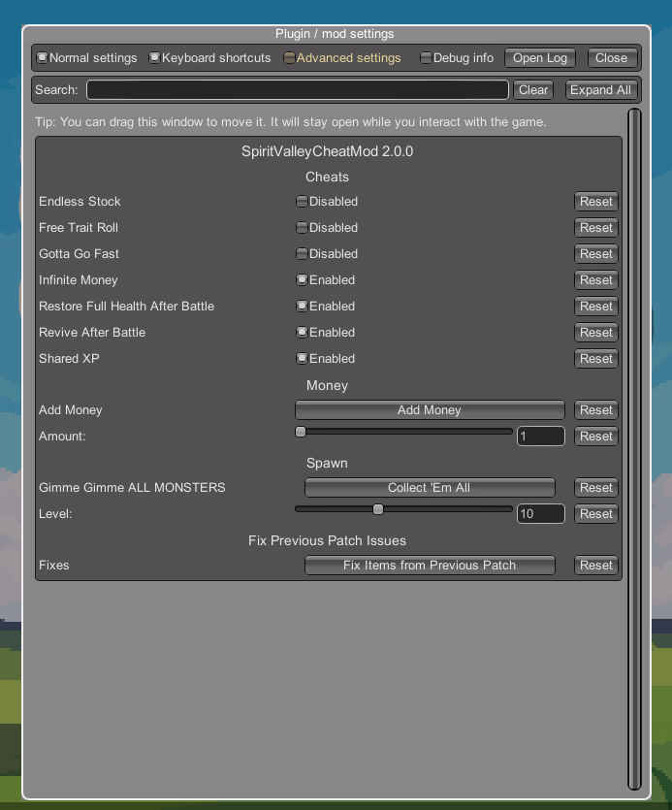Click the Add Money button
Screen dimensions: 672x810
430,410
